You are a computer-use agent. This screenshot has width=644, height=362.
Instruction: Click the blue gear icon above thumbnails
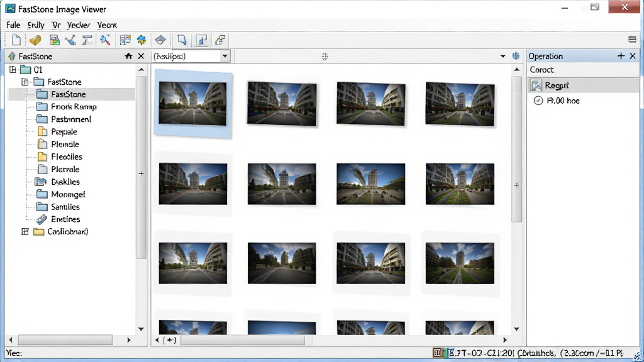[x=516, y=56]
